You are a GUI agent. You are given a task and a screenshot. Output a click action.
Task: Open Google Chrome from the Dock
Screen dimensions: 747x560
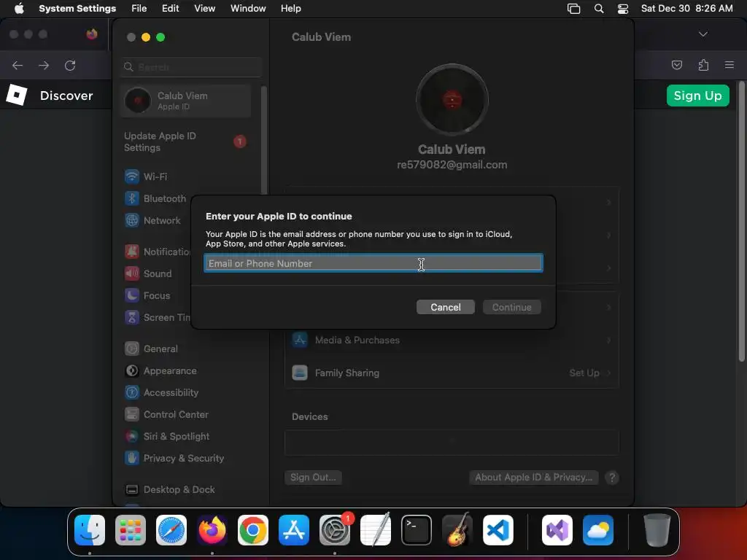click(253, 530)
